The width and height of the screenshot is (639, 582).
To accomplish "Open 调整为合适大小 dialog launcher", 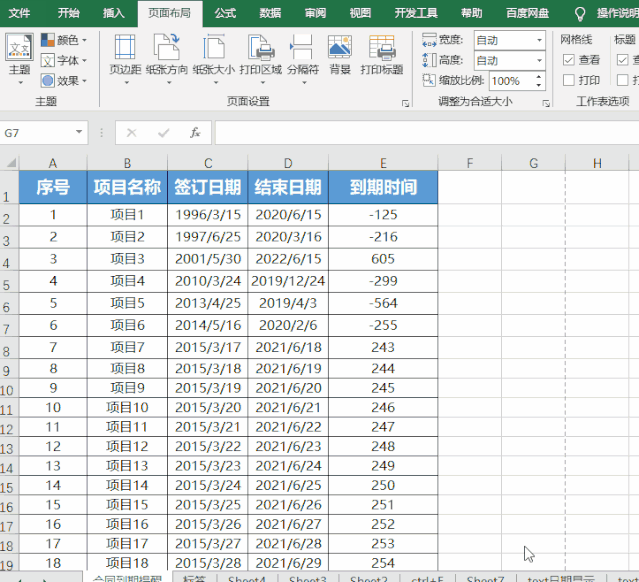I will [x=546, y=104].
